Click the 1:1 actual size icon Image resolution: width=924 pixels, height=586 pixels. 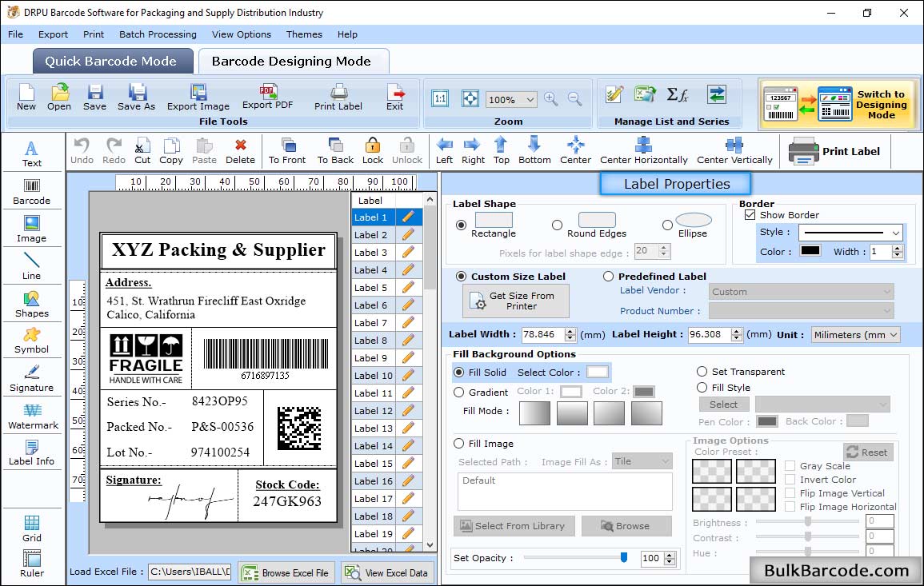pos(440,99)
